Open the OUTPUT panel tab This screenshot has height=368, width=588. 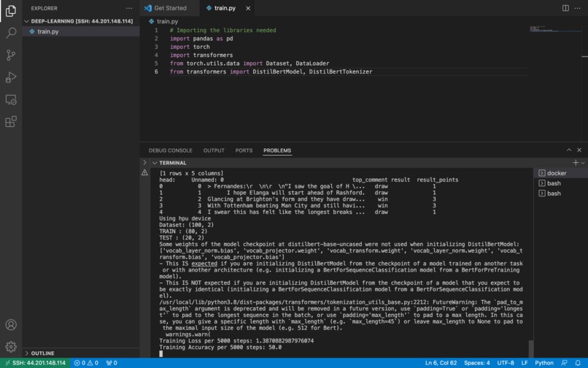pyautogui.click(x=214, y=150)
